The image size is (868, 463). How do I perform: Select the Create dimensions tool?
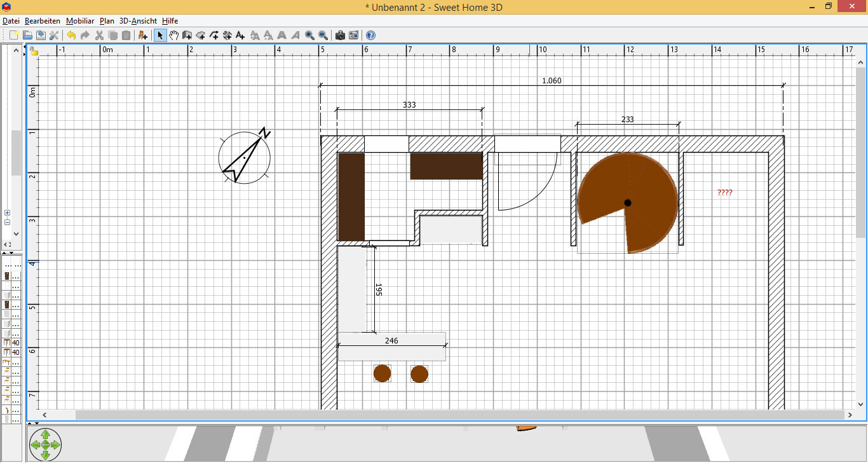[x=227, y=36]
